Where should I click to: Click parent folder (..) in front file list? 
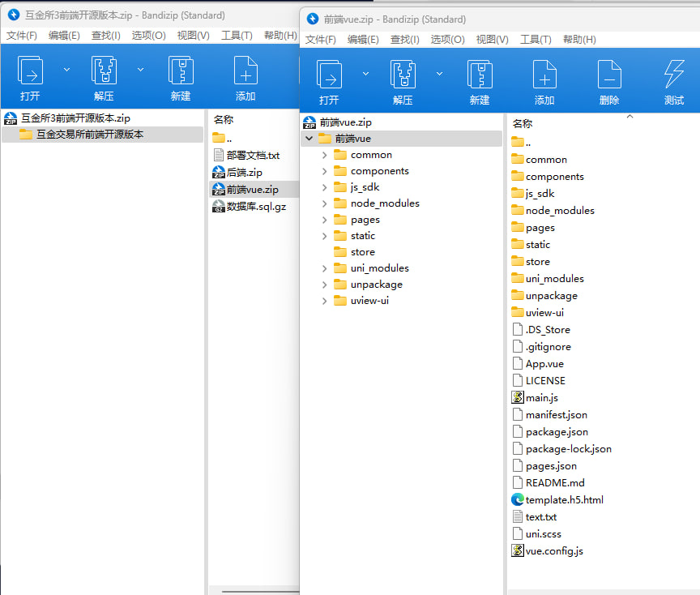pyautogui.click(x=521, y=143)
